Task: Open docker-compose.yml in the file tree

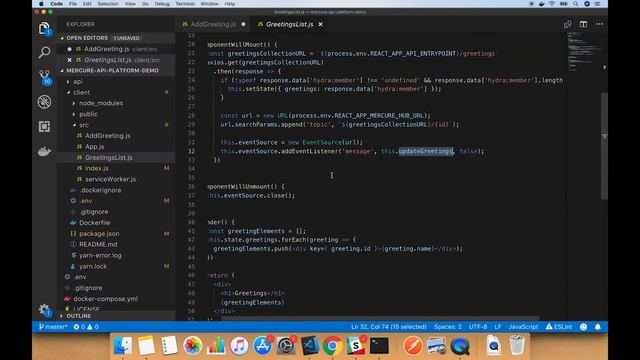Action: pos(105,299)
